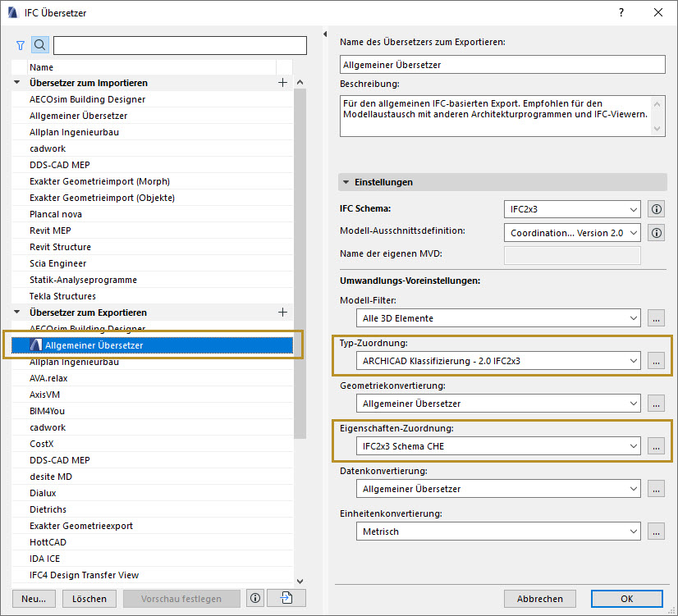Open the Geometriekonvertierung dropdown

tap(498, 404)
